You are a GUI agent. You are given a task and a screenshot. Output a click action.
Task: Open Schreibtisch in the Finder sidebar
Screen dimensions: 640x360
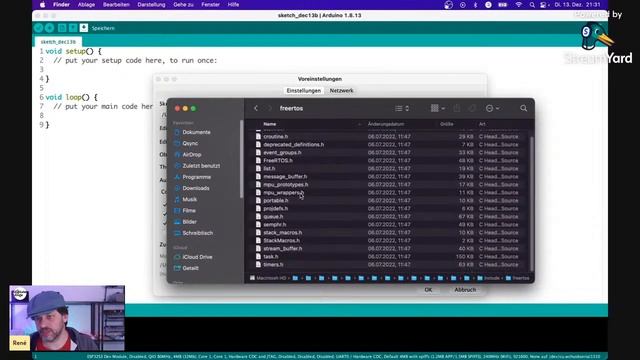(x=198, y=233)
